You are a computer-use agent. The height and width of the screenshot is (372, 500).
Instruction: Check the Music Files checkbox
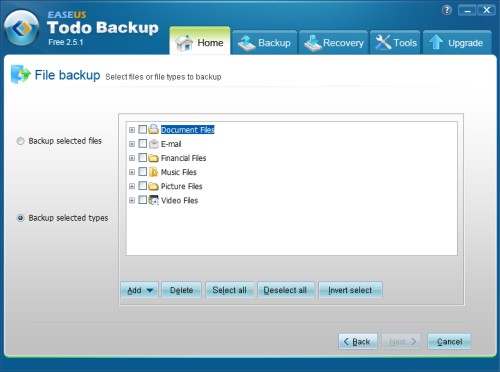(143, 172)
